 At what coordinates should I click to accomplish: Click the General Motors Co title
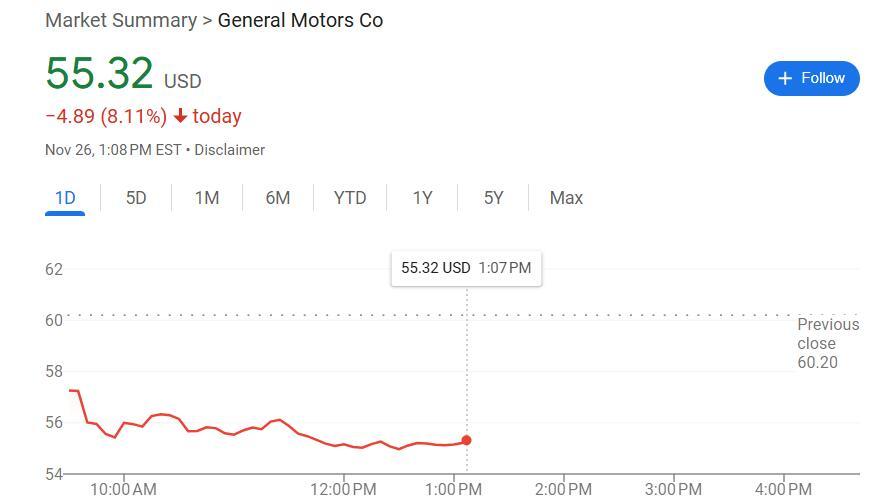point(300,20)
